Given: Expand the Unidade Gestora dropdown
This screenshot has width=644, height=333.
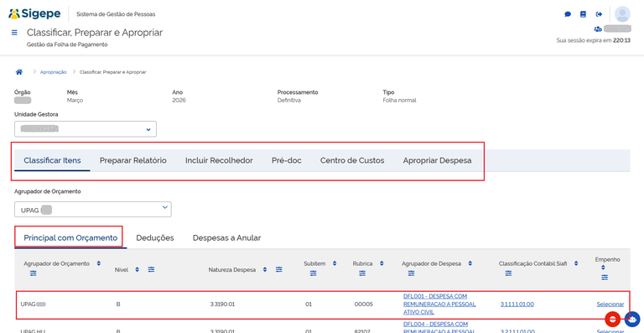Looking at the screenshot, I should 86,129.
